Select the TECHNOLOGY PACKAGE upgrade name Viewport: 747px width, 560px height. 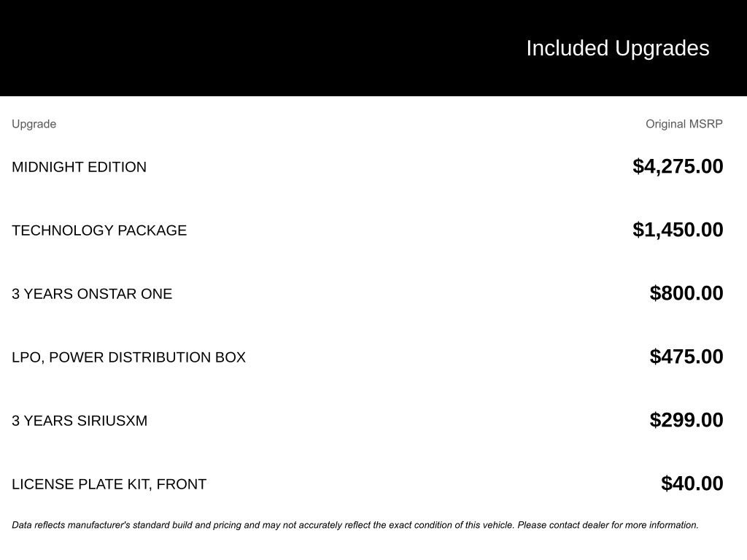[x=99, y=230]
